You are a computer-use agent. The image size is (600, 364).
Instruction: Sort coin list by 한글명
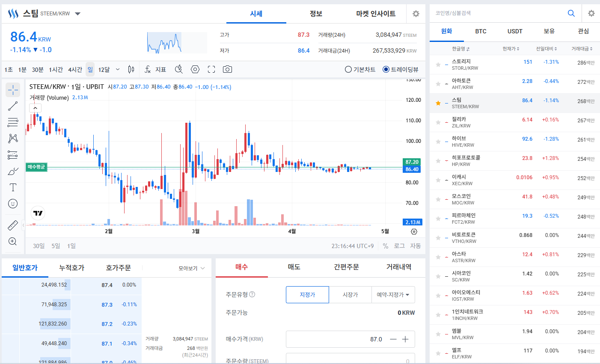461,49
